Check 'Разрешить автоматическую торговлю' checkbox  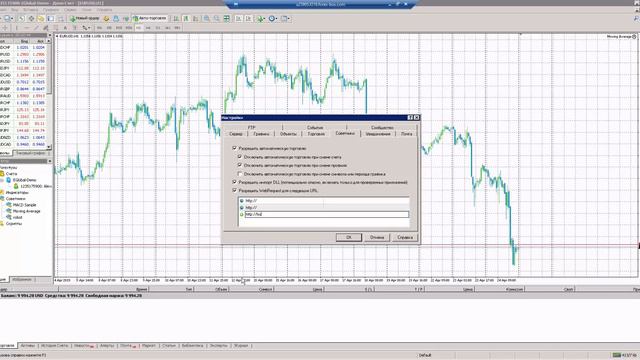point(234,148)
